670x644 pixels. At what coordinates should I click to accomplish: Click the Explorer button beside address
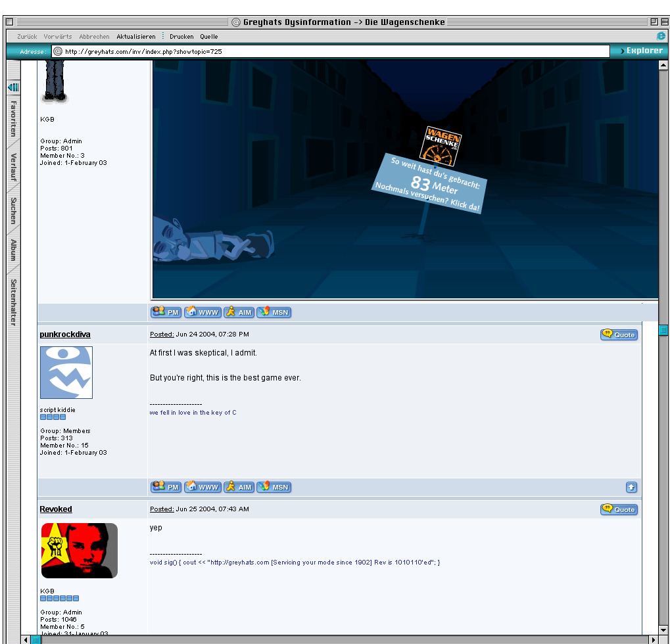pyautogui.click(x=641, y=51)
